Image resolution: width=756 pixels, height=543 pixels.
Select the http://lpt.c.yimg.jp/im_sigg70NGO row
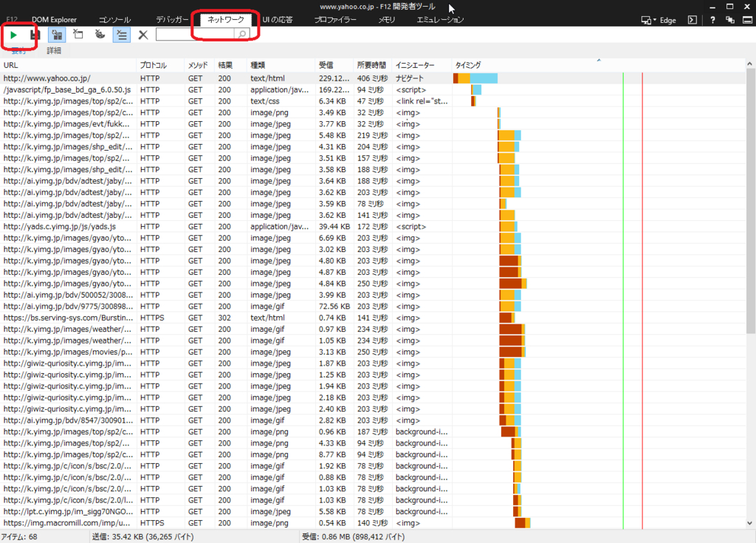372,512
